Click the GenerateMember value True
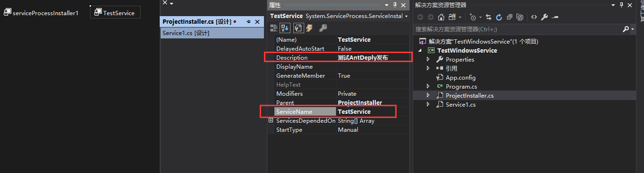644x173 pixels. point(372,76)
